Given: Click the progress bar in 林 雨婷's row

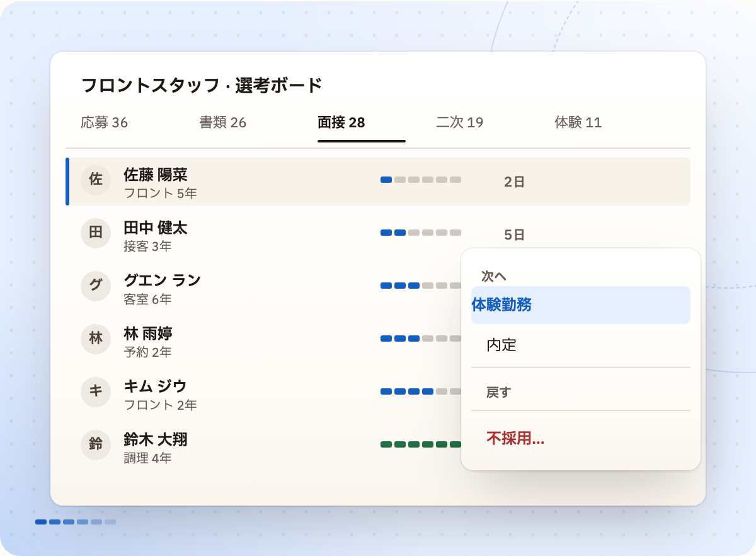Looking at the screenshot, I should 421,339.
